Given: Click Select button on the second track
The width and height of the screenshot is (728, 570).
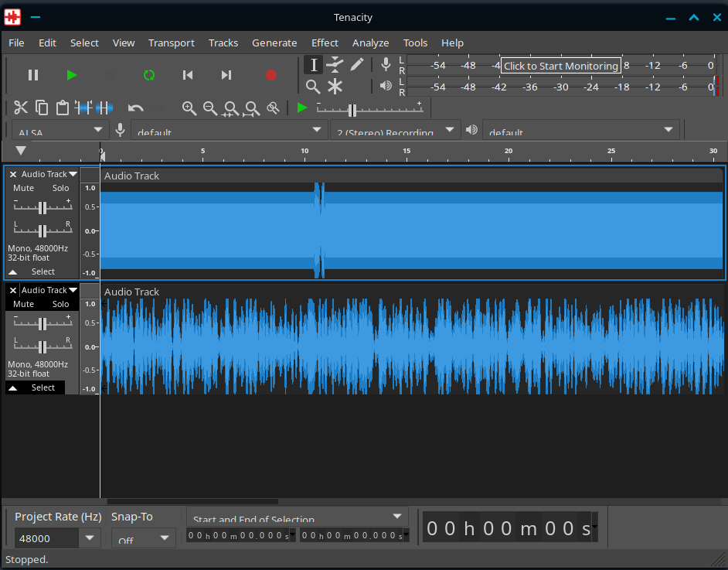Looking at the screenshot, I should (x=43, y=387).
